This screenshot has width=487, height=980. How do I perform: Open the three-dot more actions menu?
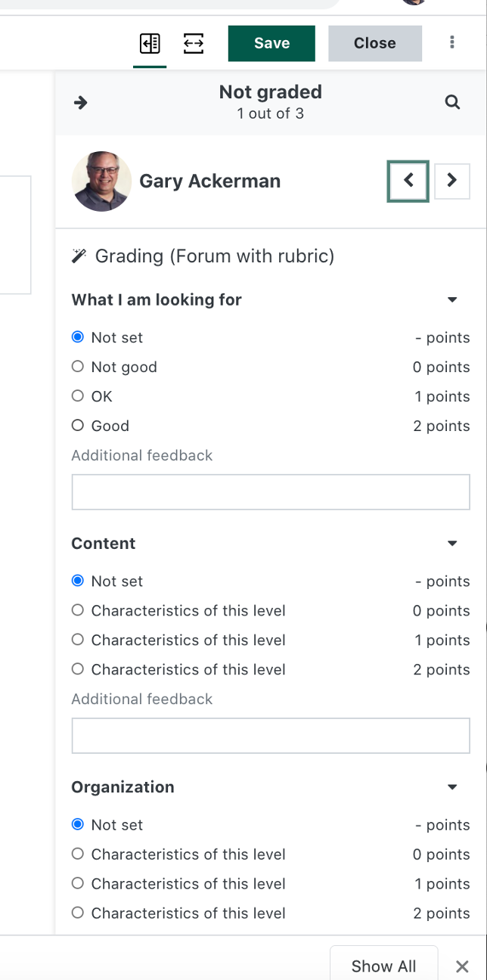[451, 43]
